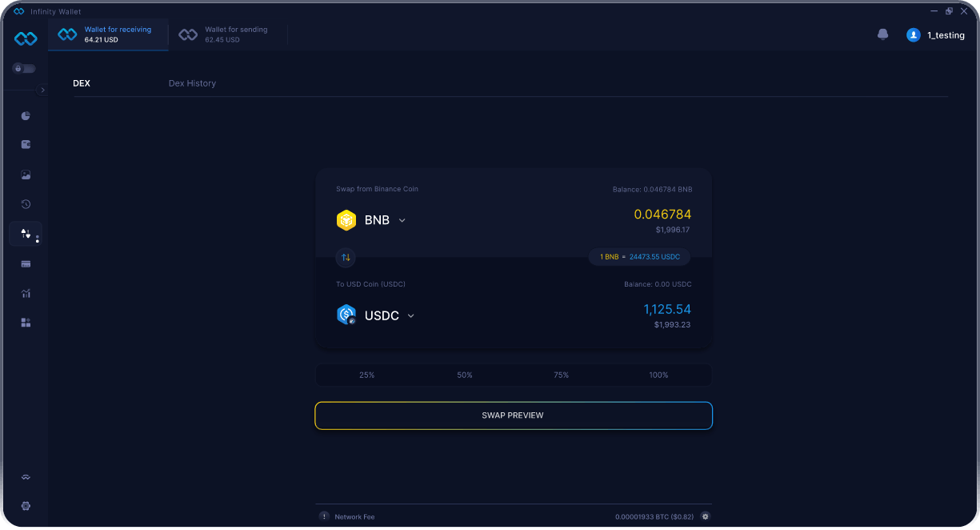Click the 1_testing profile avatar icon
Screen dimensions: 980x530
click(913, 35)
